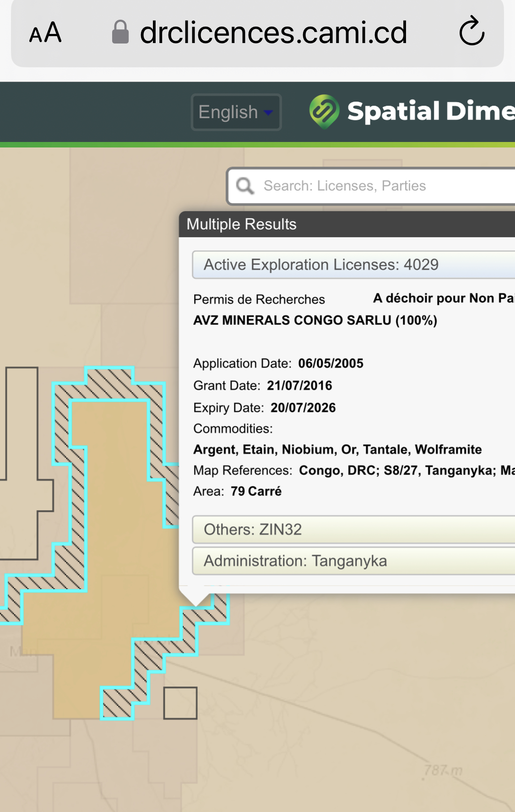Select the commodities list starting with Argent
515x812 pixels.
tap(337, 450)
